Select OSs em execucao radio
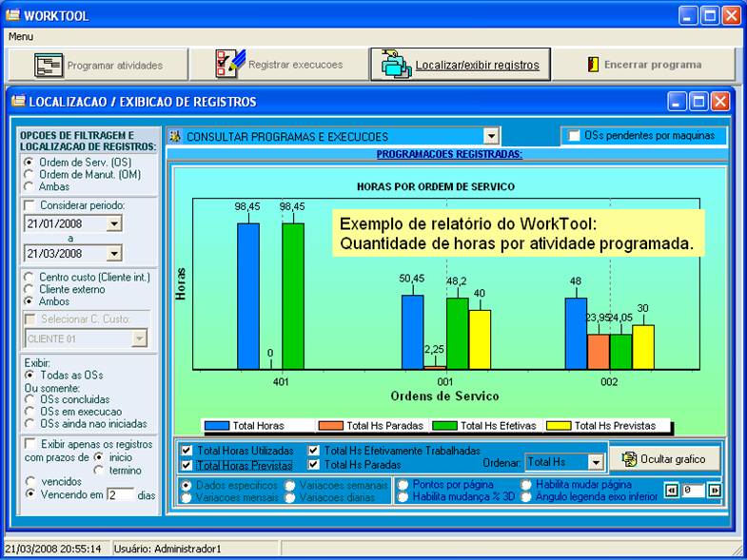Screen dimensions: 747x560 click(x=29, y=412)
